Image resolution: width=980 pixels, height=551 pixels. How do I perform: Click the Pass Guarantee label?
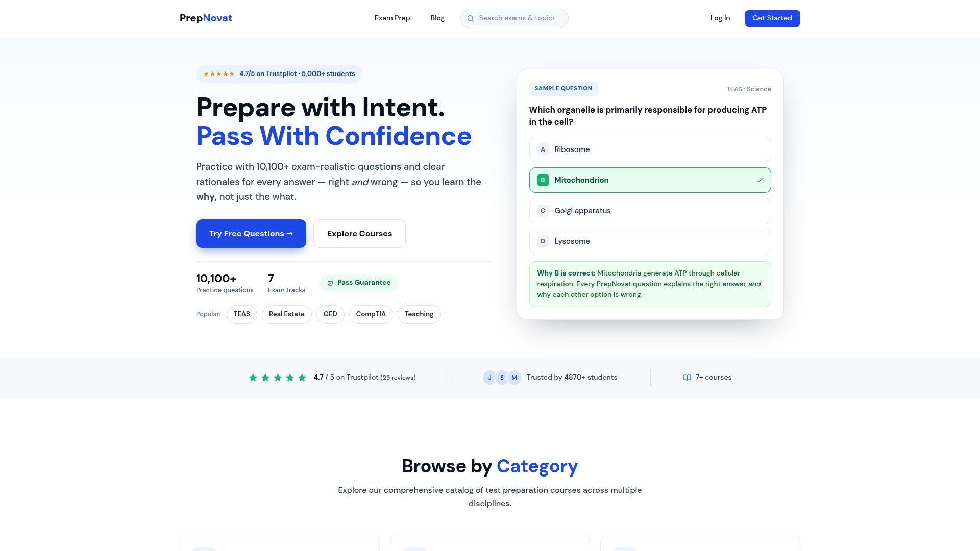coord(364,283)
